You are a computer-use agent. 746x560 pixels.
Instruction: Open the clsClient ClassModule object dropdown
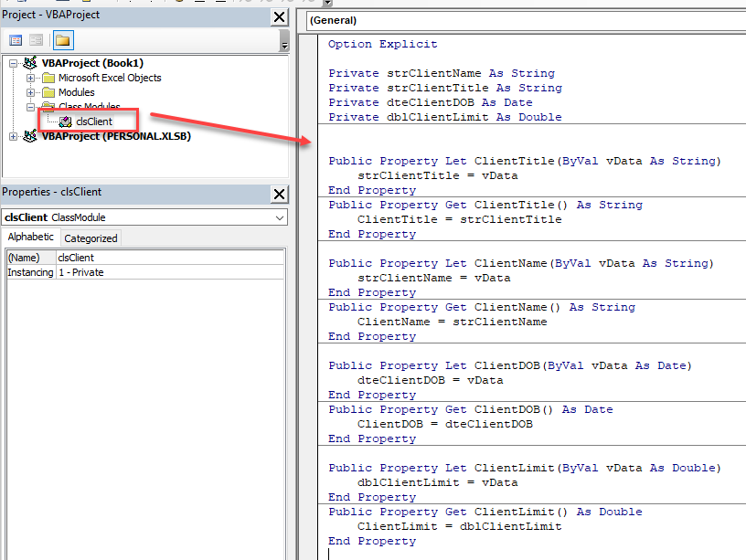tap(280, 217)
